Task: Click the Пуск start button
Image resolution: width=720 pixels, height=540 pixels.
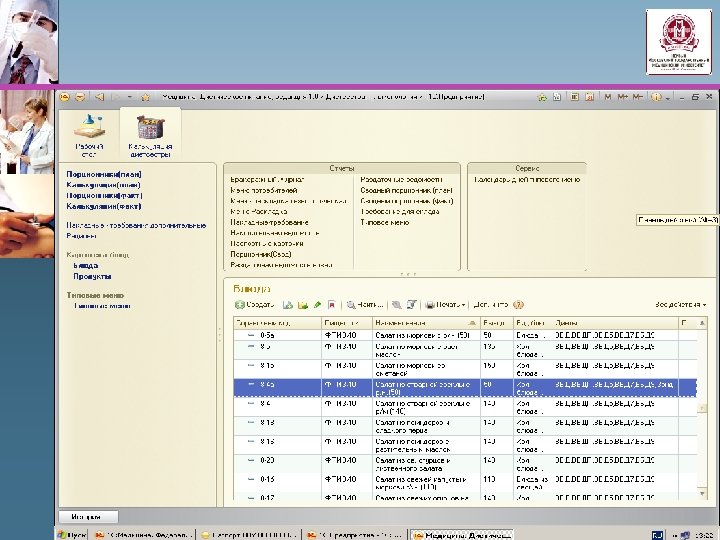Action: tap(72, 535)
